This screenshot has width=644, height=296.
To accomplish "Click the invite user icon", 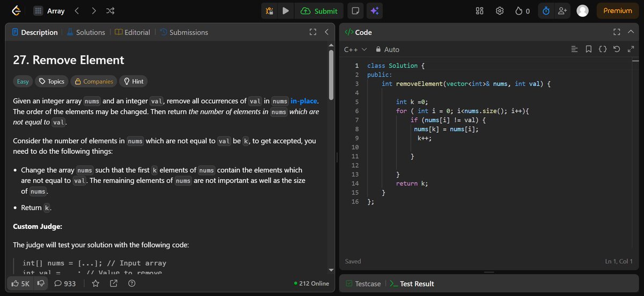I will pos(562,11).
